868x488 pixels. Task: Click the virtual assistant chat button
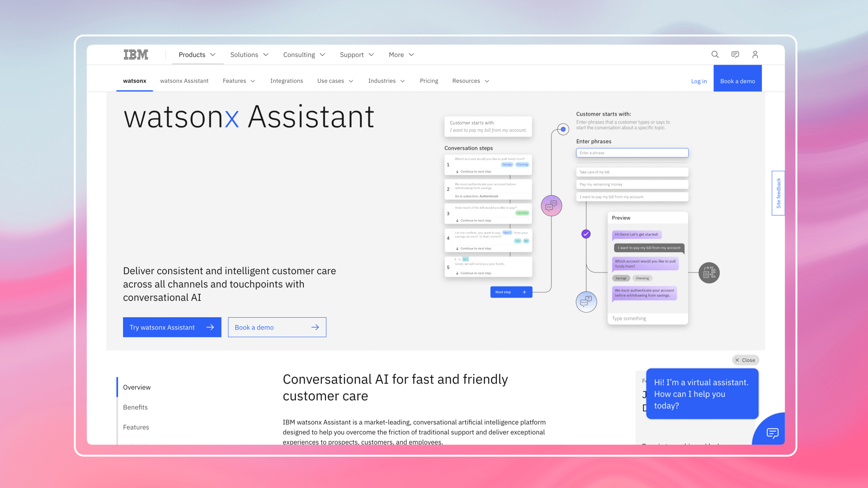pos(772,433)
